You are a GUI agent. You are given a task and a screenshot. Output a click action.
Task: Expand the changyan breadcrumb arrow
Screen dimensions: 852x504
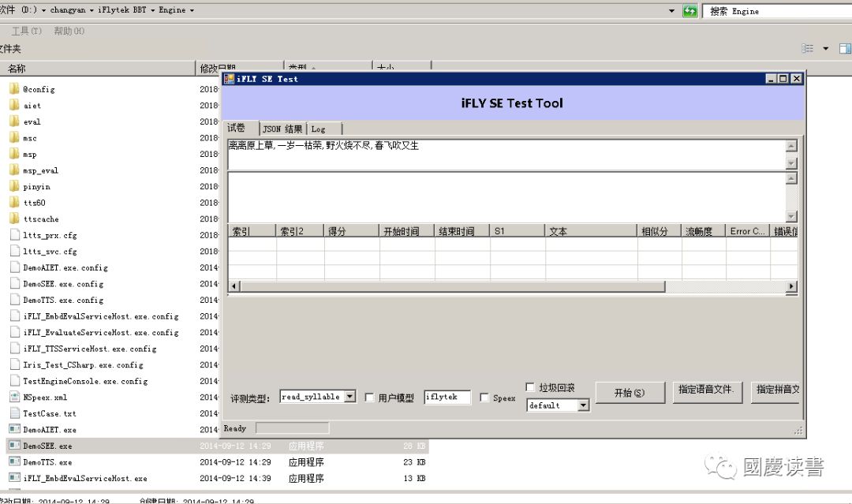92,10
